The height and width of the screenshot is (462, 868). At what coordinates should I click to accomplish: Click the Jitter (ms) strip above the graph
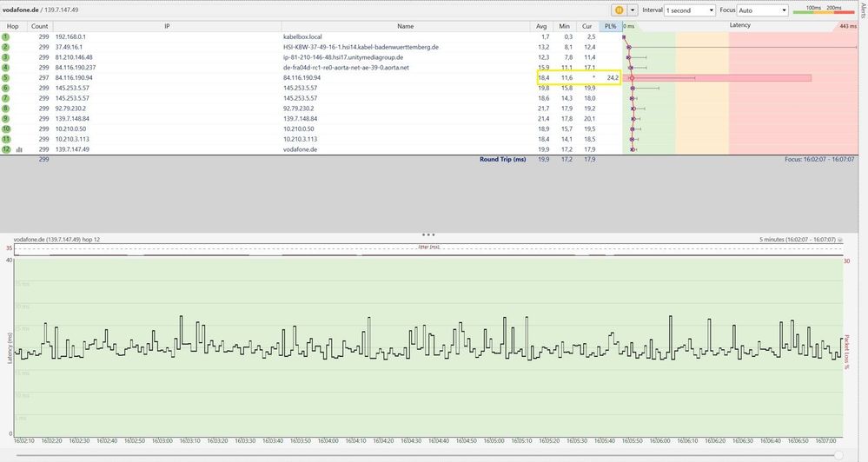point(428,247)
